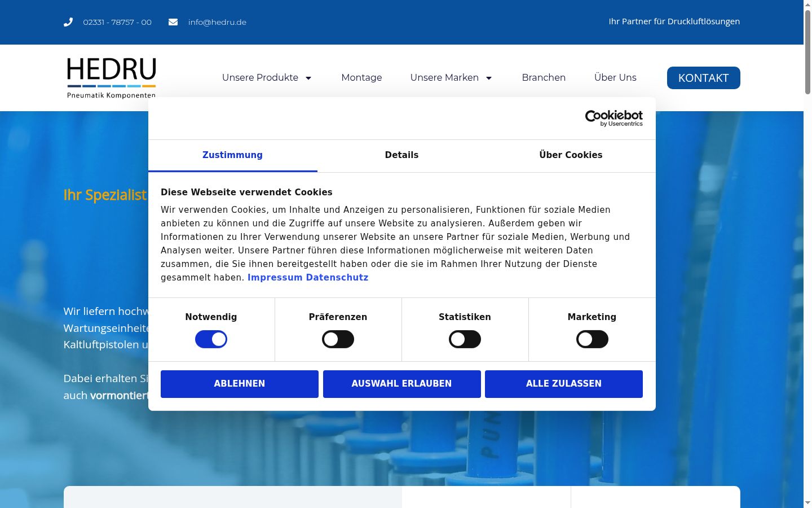
Task: Click ALLE ZULASSEN button
Action: [564, 384]
